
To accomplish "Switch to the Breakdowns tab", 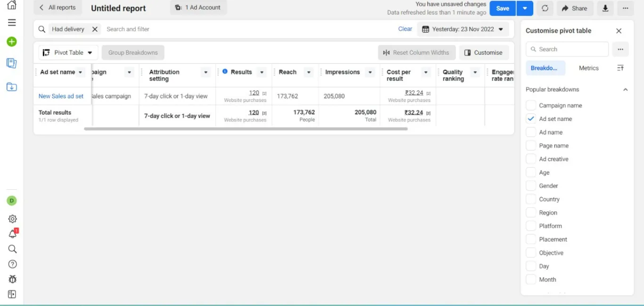I will coord(545,68).
